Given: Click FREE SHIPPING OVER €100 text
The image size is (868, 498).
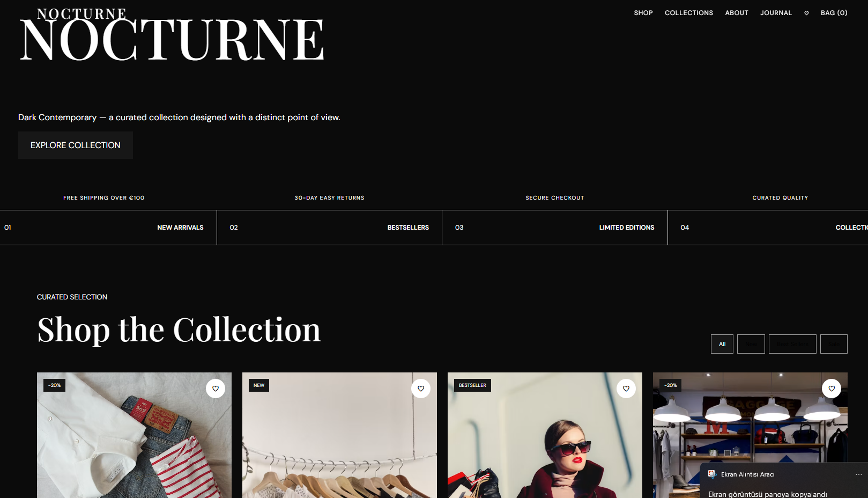Looking at the screenshot, I should [104, 198].
